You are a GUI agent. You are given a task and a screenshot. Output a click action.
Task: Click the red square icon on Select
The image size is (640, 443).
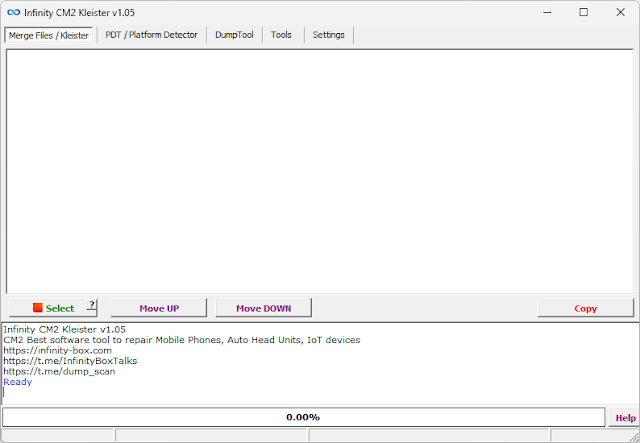pyautogui.click(x=38, y=308)
